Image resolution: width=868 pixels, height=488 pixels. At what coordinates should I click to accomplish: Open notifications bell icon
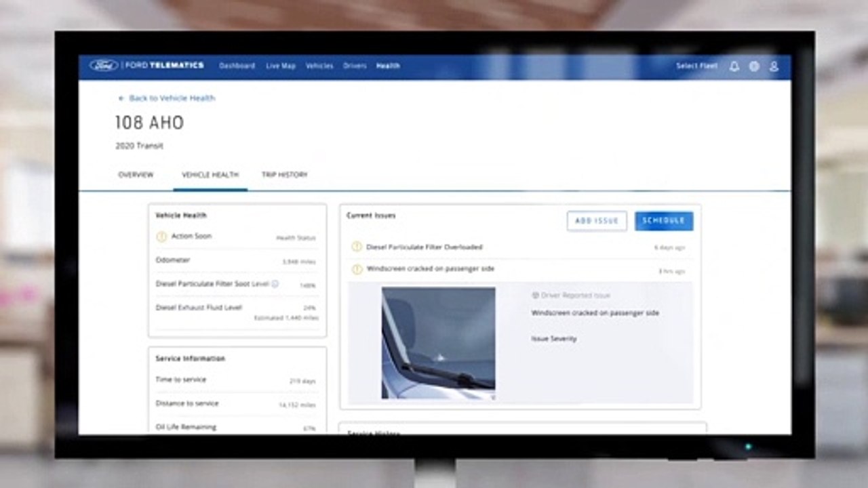pos(734,66)
